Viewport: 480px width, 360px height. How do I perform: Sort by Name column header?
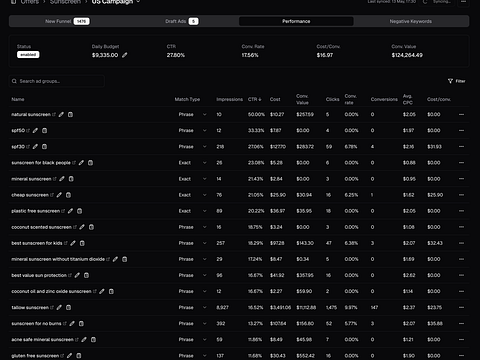[18, 99]
